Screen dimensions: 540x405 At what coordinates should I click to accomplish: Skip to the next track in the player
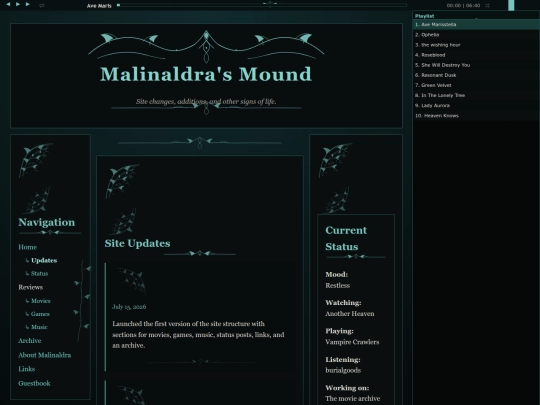coord(28,4)
